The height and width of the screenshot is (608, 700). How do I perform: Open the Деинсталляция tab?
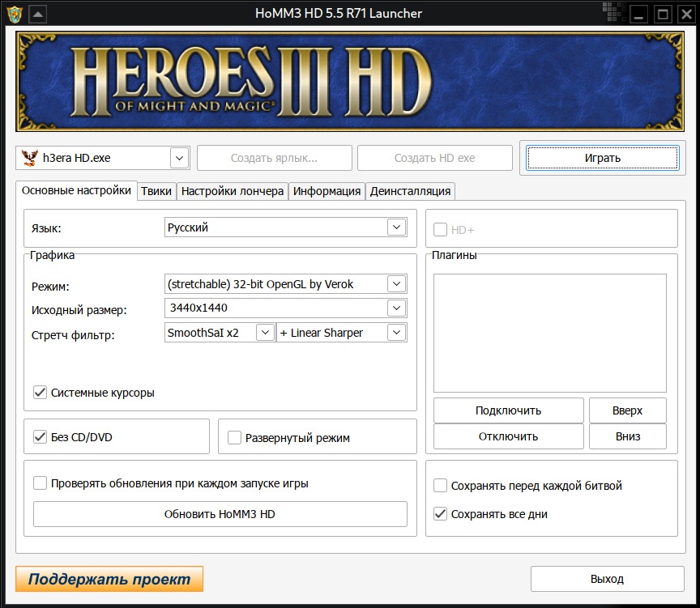tap(410, 191)
